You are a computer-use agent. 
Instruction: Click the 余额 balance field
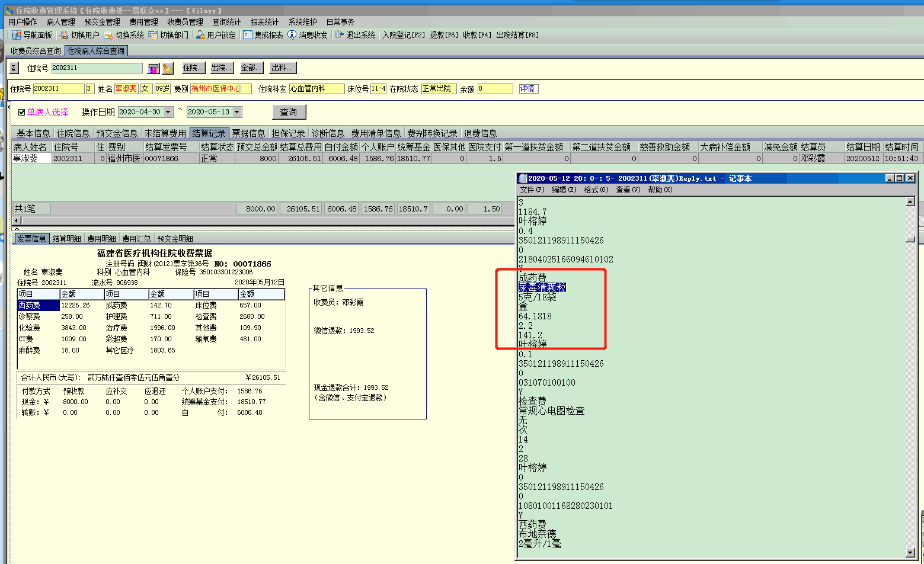(495, 89)
